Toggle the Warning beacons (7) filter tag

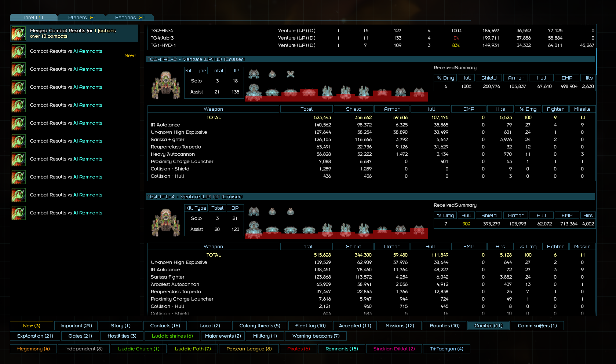316,336
